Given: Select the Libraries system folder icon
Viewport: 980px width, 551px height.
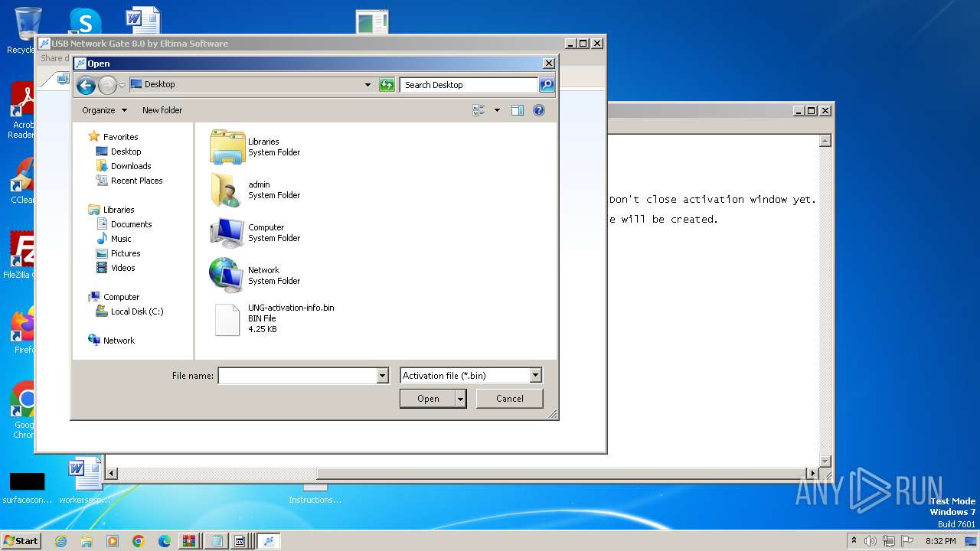Looking at the screenshot, I should (227, 147).
